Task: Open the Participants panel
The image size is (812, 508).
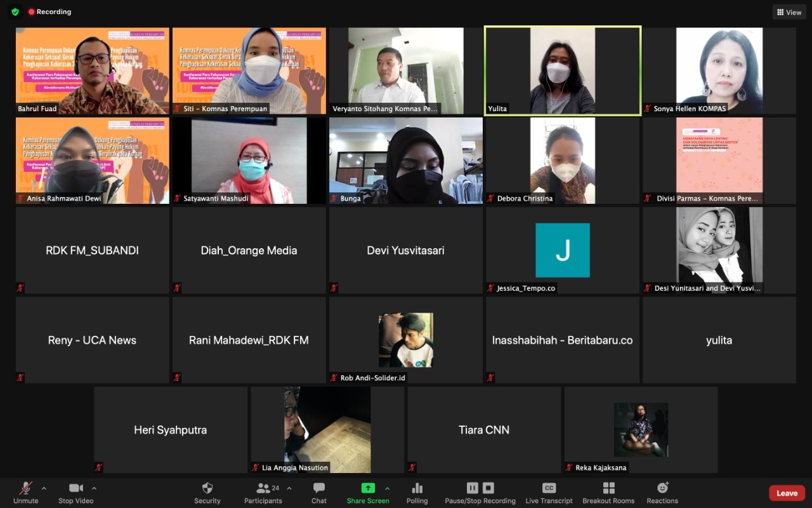Action: pos(263,488)
